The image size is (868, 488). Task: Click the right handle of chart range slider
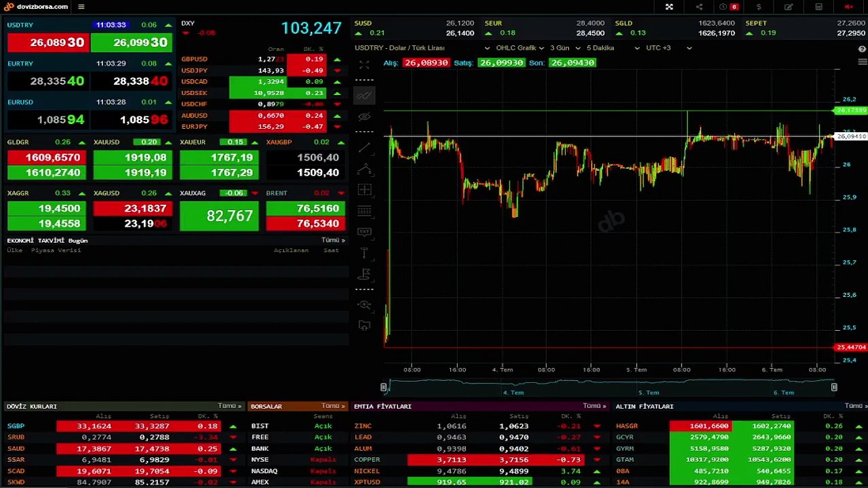[834, 387]
